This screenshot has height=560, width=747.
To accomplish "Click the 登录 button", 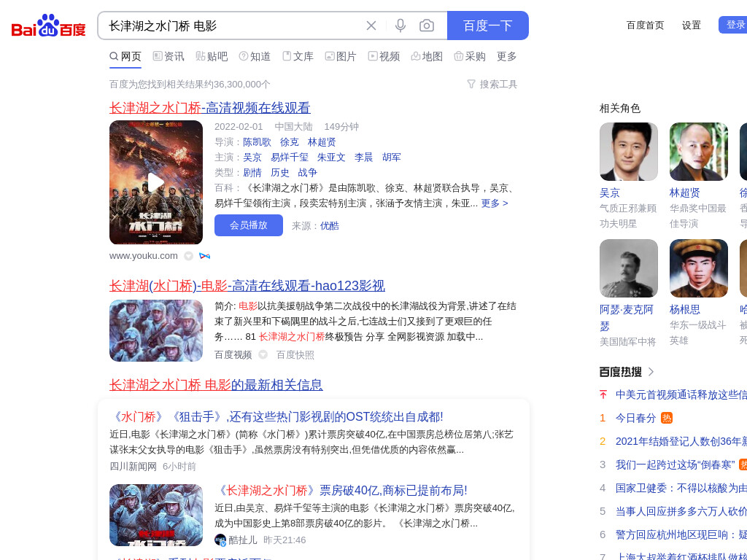I will click(734, 25).
